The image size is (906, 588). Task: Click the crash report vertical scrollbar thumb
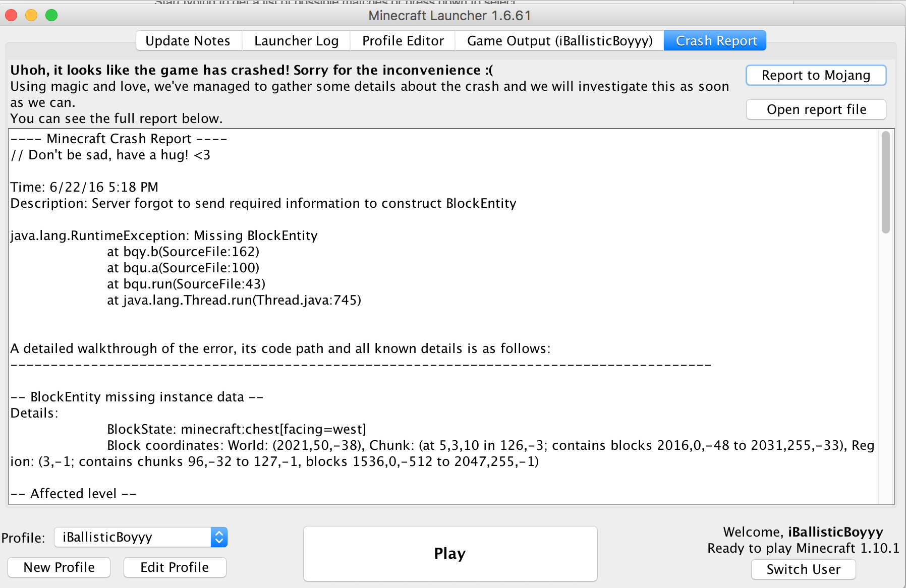point(885,182)
